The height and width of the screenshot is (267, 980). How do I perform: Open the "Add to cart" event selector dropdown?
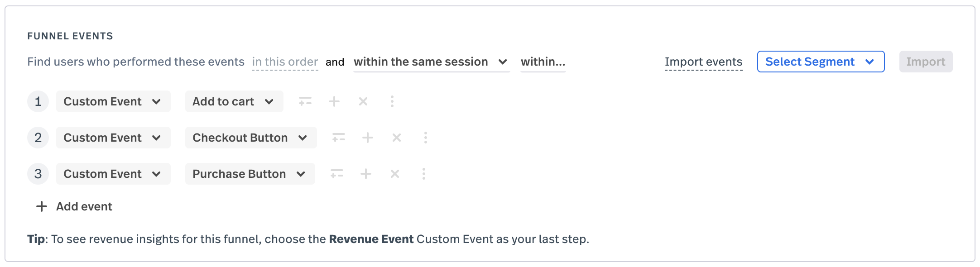tap(234, 101)
